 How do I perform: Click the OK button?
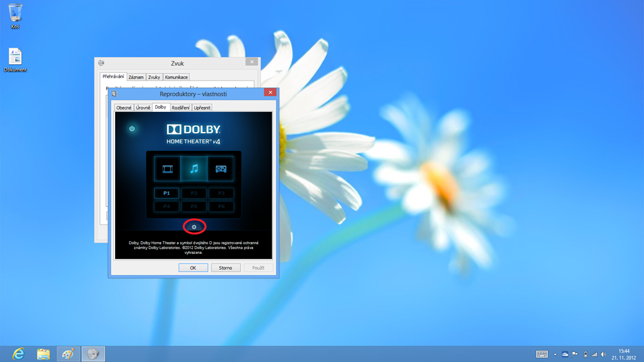tap(193, 268)
